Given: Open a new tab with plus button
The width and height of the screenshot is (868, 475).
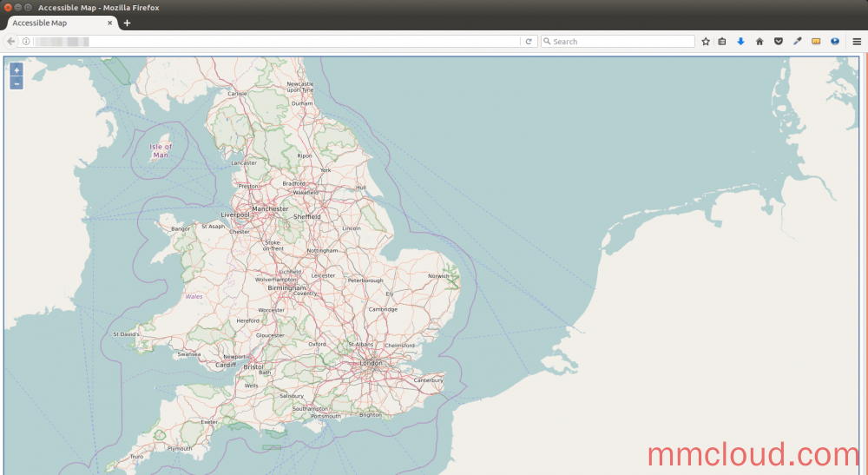Looking at the screenshot, I should coord(127,23).
